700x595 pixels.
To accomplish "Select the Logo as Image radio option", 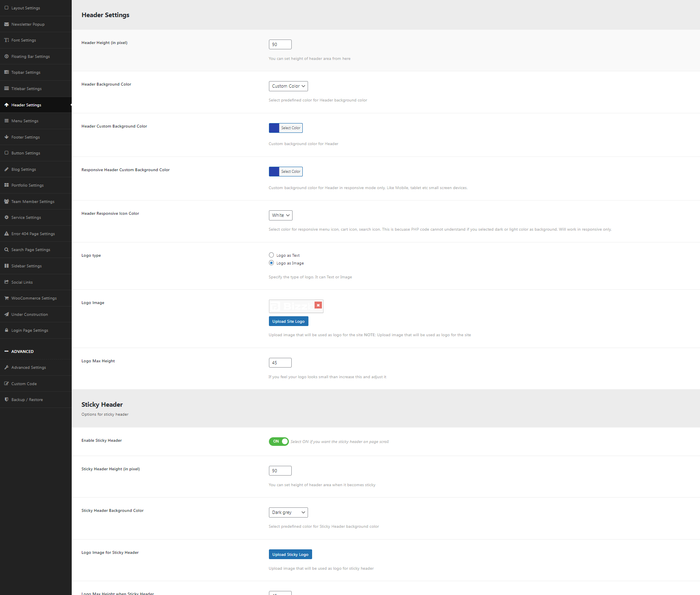I will coord(271,263).
